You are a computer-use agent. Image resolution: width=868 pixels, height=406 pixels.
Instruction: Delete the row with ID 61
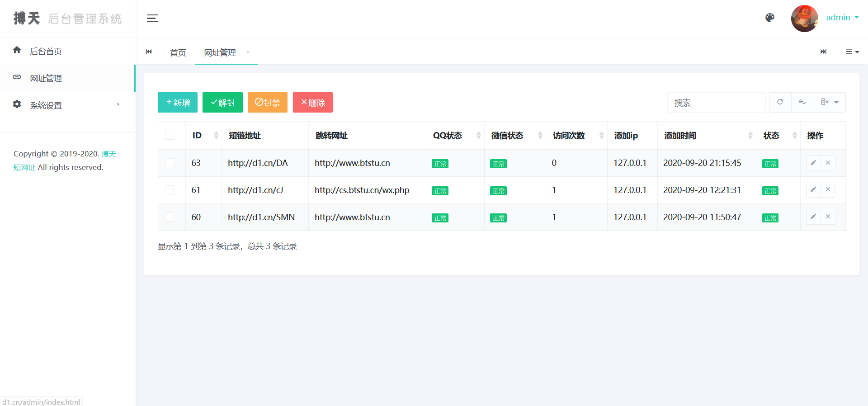[x=828, y=190]
